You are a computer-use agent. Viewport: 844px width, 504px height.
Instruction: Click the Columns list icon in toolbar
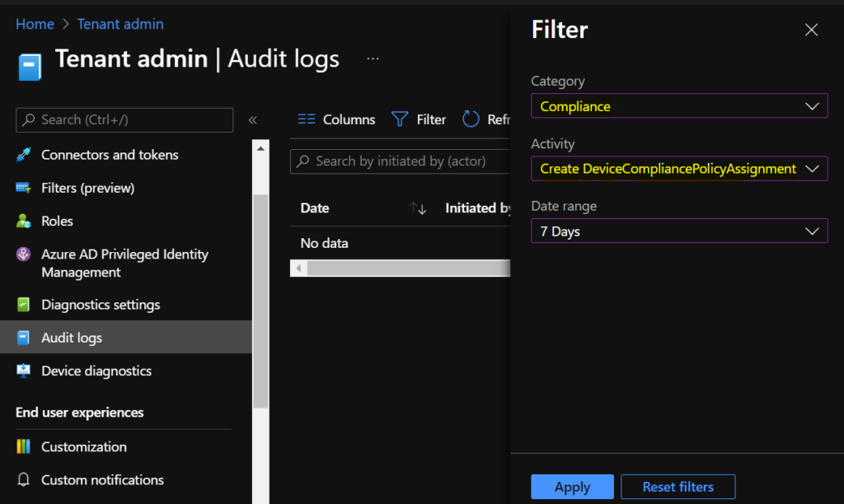point(307,119)
